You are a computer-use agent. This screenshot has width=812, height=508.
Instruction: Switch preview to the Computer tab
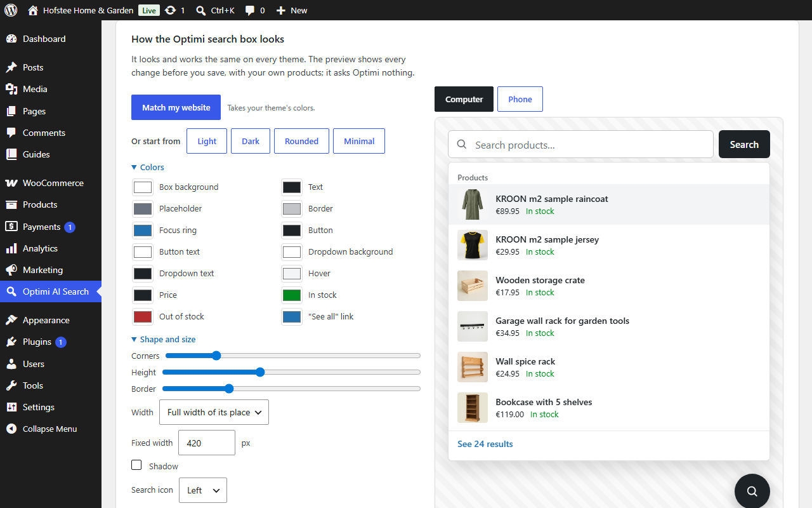point(464,99)
